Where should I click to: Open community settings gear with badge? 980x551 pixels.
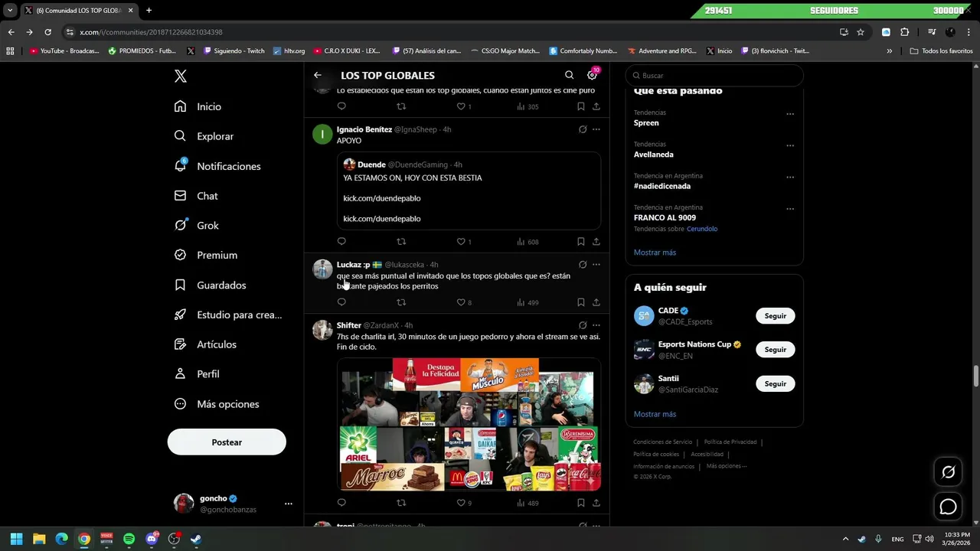[x=592, y=75]
